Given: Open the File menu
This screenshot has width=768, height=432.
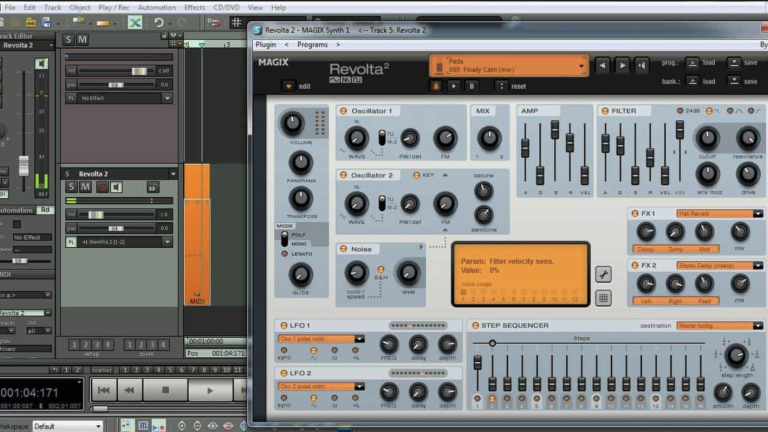Looking at the screenshot, I should [x=10, y=7].
